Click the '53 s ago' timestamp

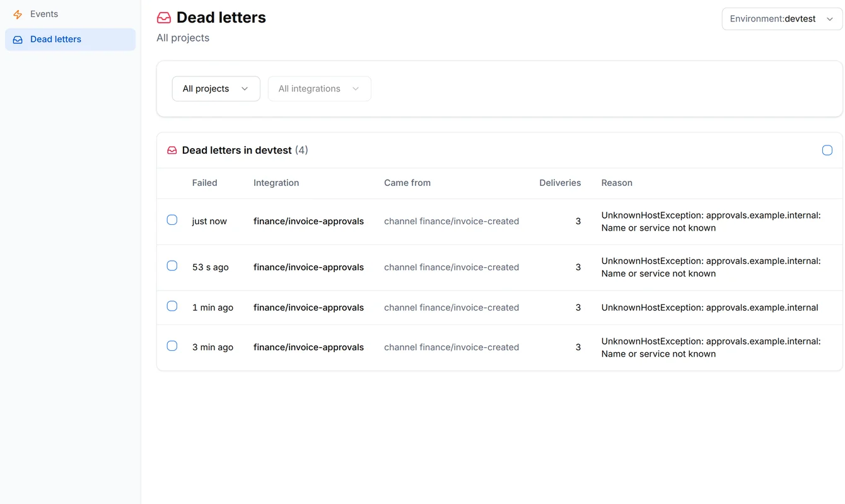(x=211, y=267)
